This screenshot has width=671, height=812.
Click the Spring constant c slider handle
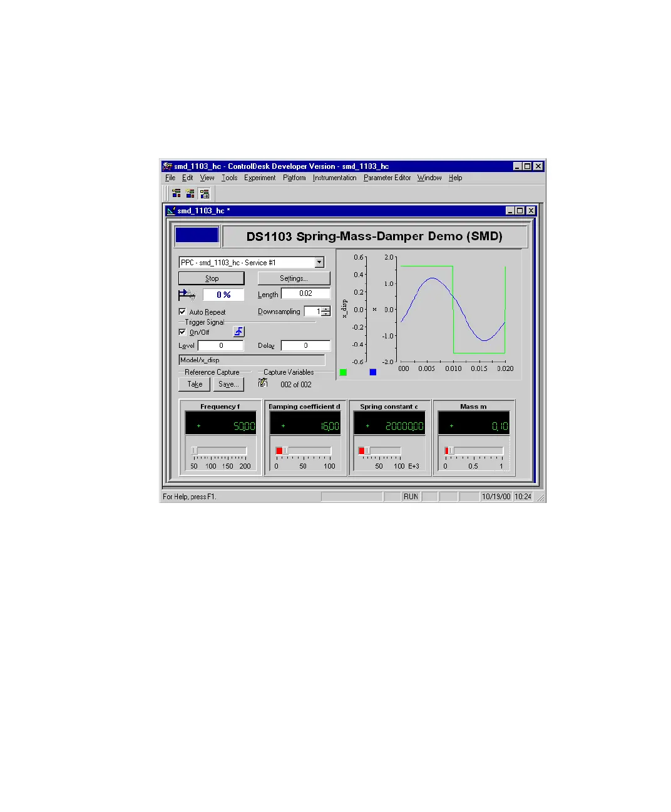[x=367, y=450]
